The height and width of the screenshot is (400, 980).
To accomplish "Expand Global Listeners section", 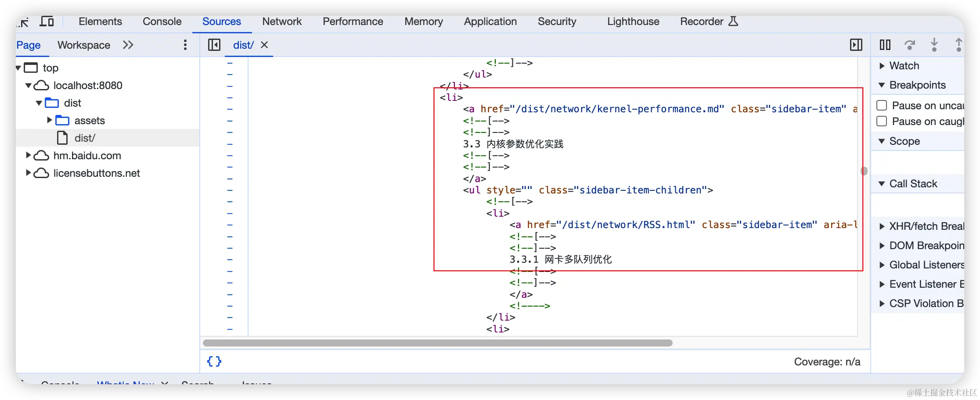I will click(882, 265).
